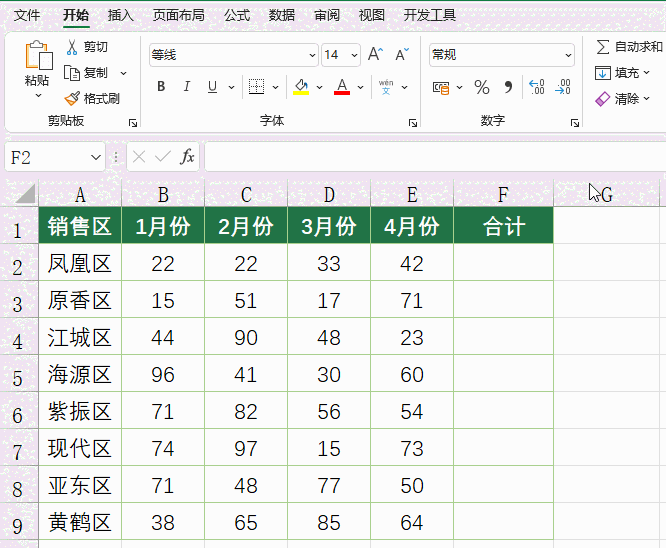The width and height of the screenshot is (666, 548).
Task: Open underline style dropdown arrow
Action: click(x=231, y=87)
